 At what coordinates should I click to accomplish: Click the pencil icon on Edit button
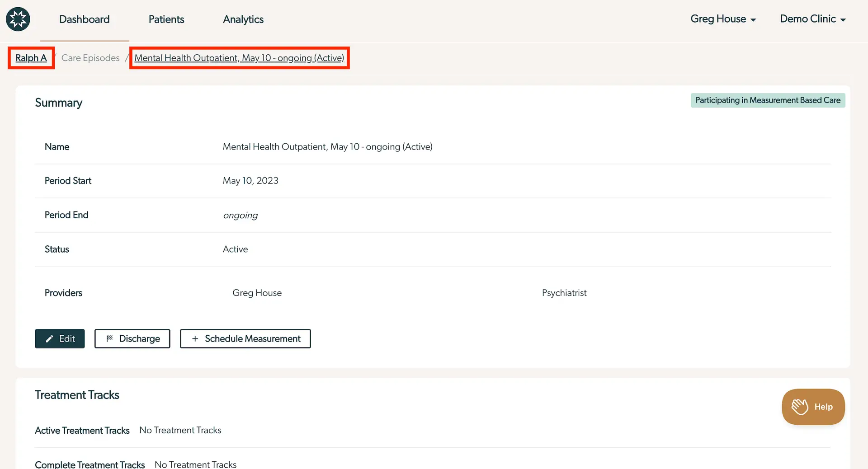tap(50, 339)
